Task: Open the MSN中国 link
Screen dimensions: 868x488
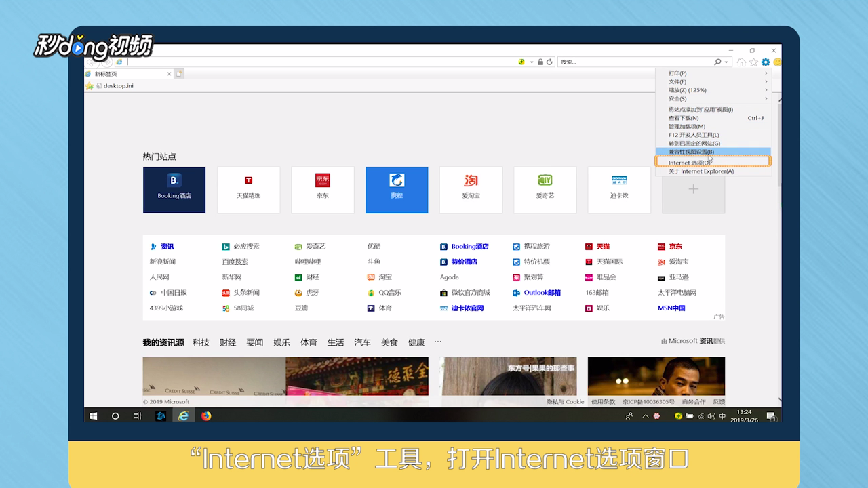Action: [671, 308]
